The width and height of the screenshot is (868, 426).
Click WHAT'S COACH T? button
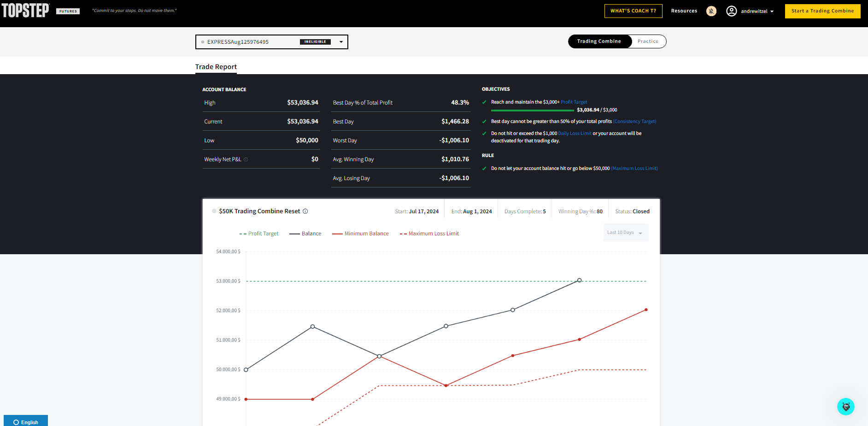pos(633,11)
